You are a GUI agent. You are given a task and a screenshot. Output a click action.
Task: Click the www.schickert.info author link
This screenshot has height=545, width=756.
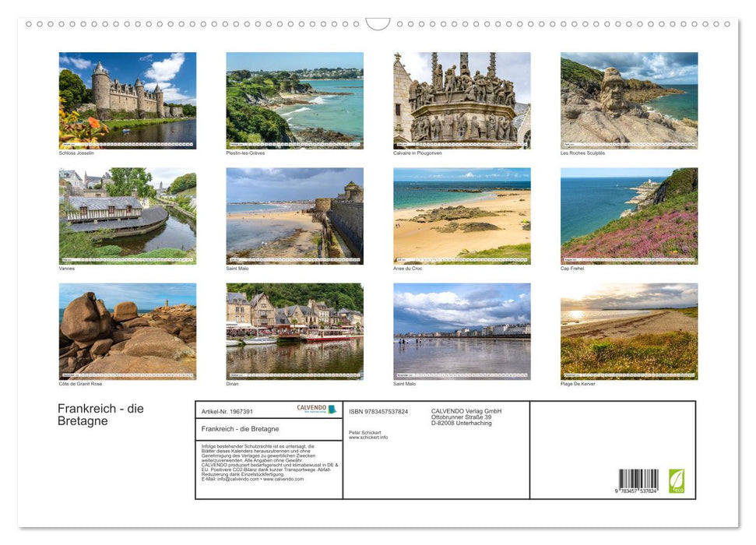pyautogui.click(x=367, y=437)
